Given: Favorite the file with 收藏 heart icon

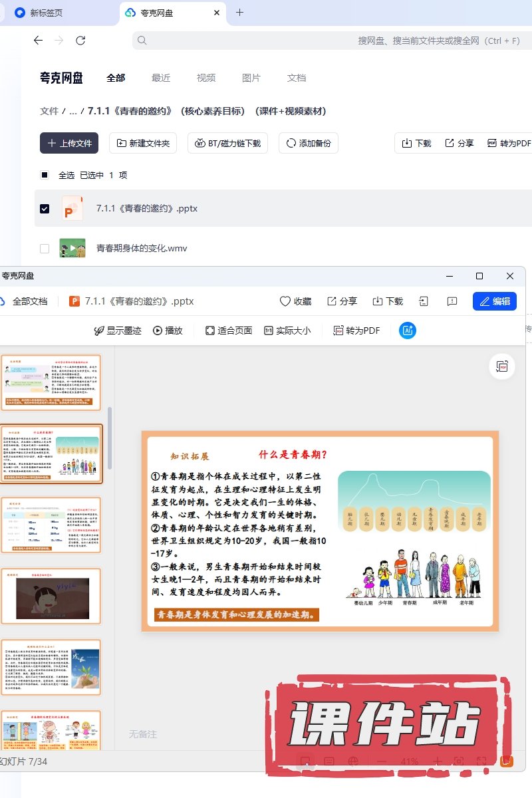Looking at the screenshot, I should tap(295, 301).
